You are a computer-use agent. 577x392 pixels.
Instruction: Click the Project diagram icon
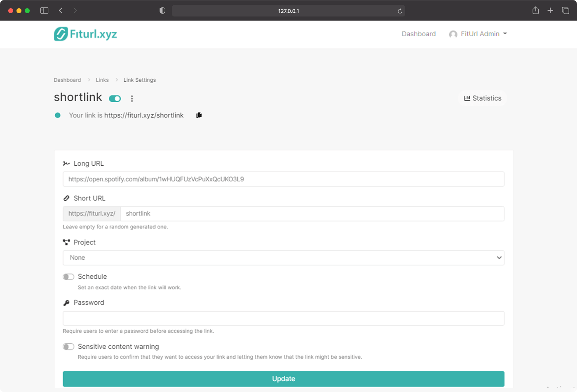(66, 242)
